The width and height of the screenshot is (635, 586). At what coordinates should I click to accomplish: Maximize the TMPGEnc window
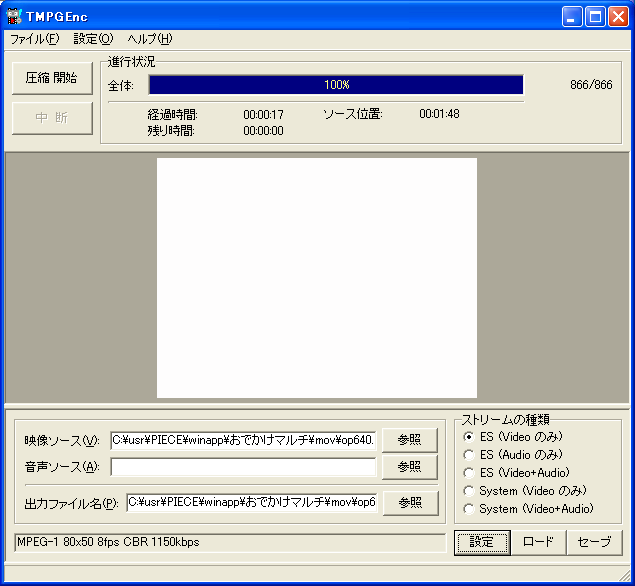595,17
